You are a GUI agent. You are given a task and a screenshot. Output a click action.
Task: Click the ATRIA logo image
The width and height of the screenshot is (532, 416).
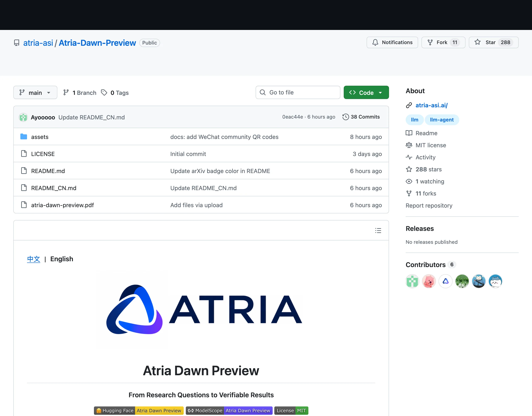point(201,309)
